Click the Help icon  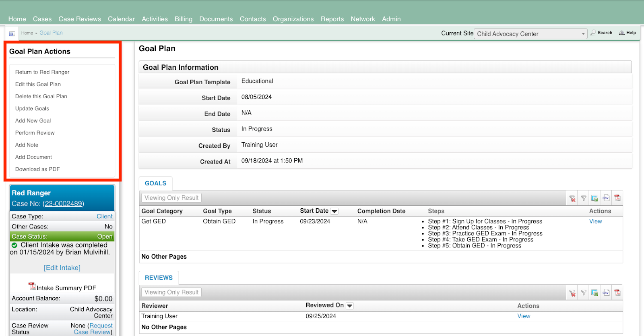point(622,33)
